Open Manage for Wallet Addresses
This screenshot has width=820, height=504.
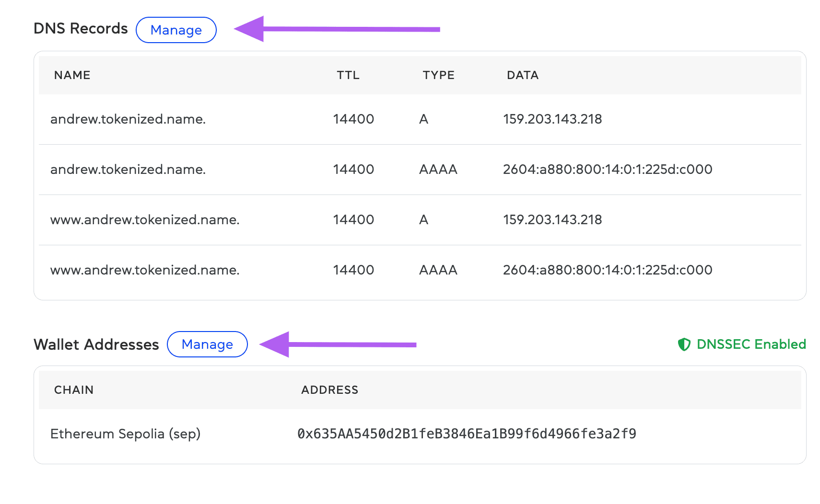click(x=207, y=344)
